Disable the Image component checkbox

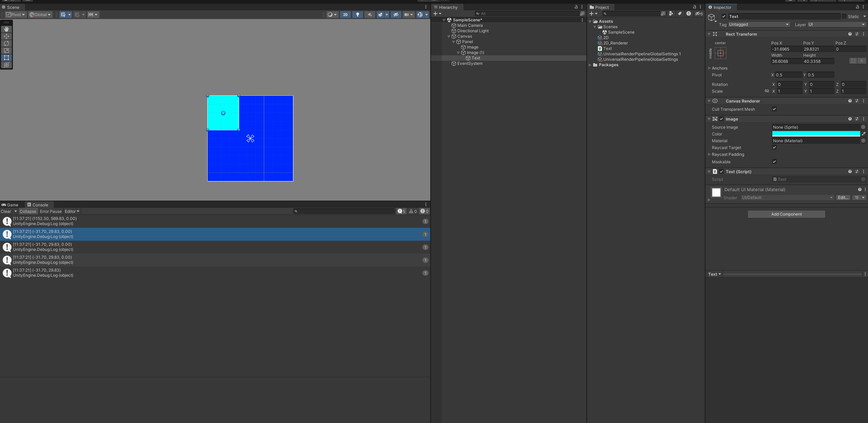coord(721,119)
